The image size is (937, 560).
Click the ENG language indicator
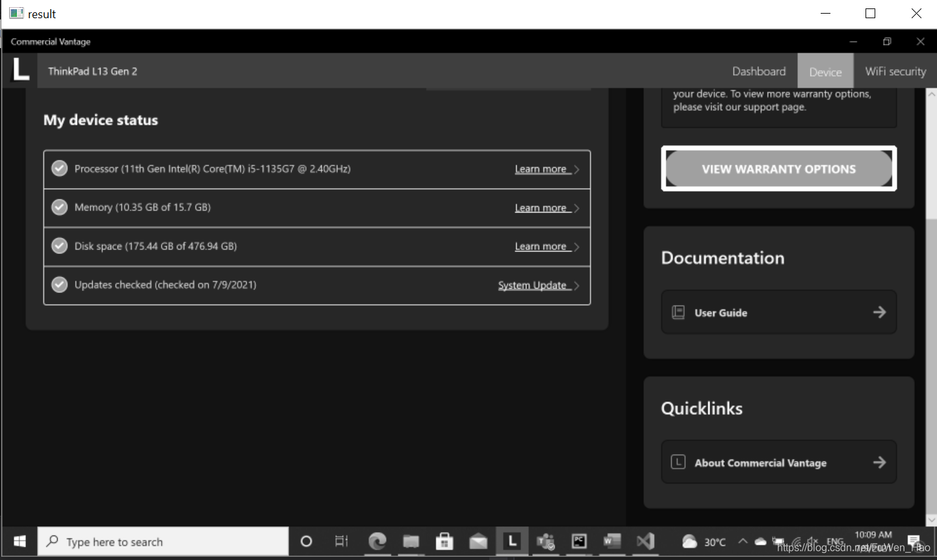click(x=835, y=541)
